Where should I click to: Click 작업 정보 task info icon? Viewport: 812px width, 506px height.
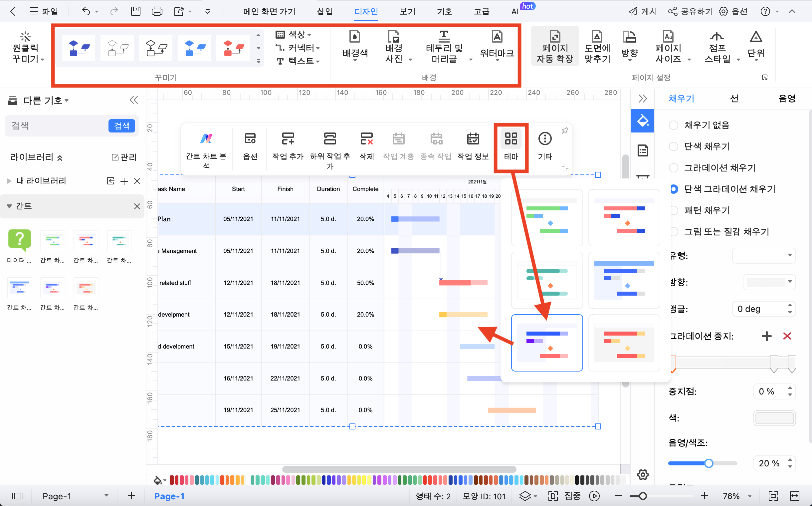[x=473, y=146]
